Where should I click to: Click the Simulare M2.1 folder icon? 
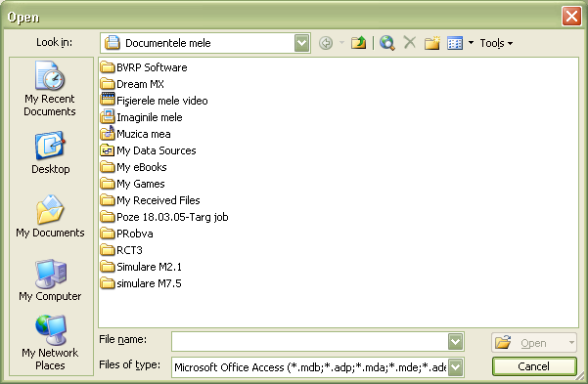(x=108, y=267)
